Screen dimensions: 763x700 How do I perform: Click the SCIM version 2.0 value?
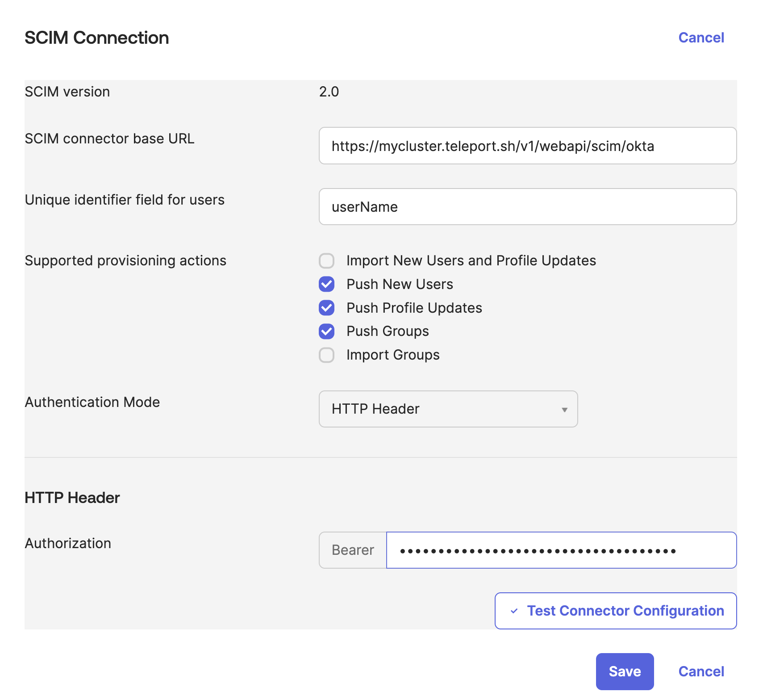[329, 92]
